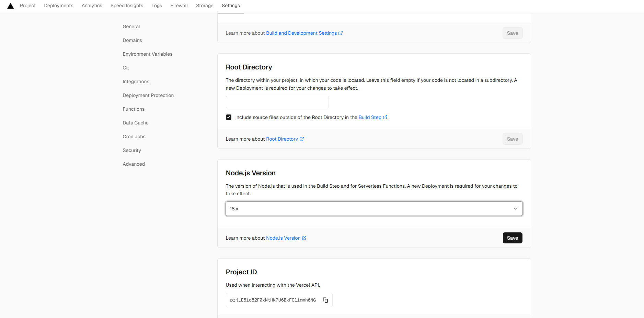
Task: Select the Settings tab
Action: pyautogui.click(x=231, y=6)
